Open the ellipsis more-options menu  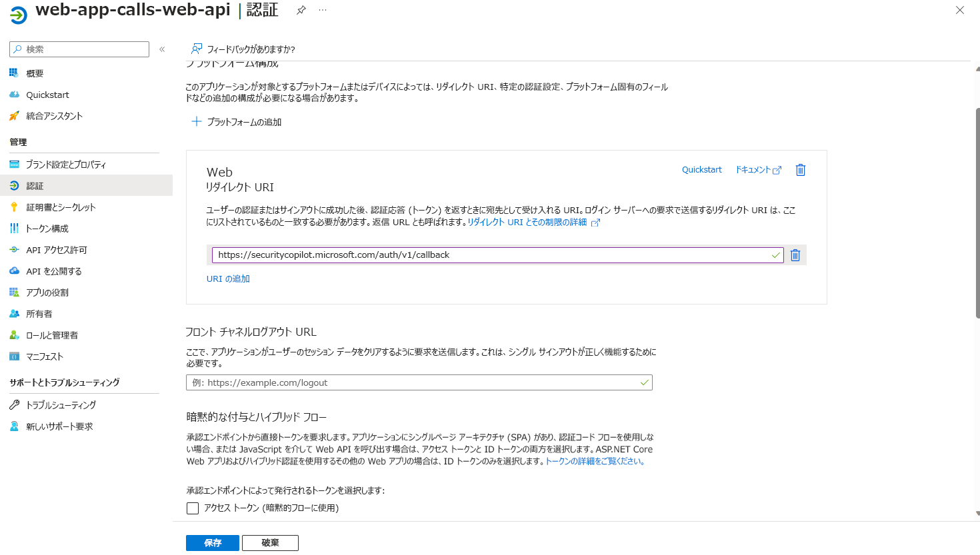point(323,10)
